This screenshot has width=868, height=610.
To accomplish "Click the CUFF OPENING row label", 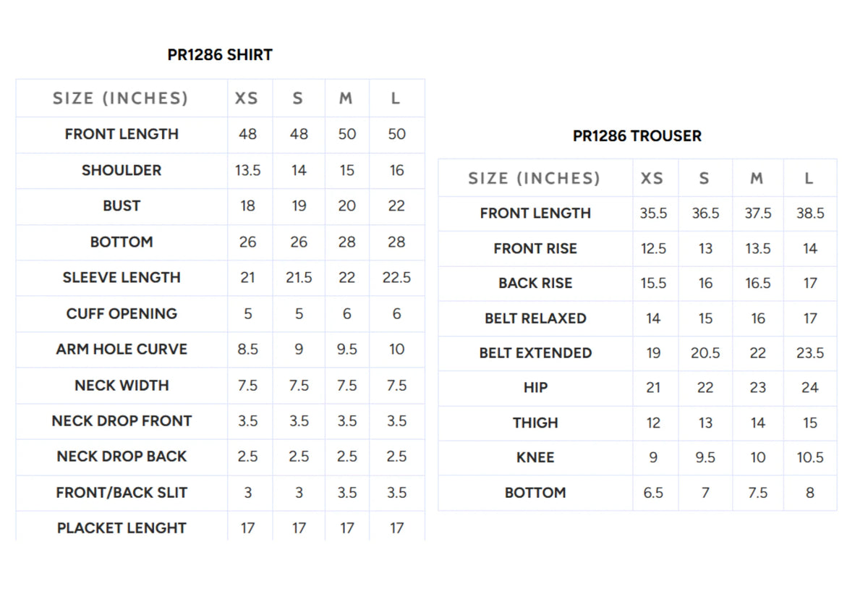I will click(122, 313).
